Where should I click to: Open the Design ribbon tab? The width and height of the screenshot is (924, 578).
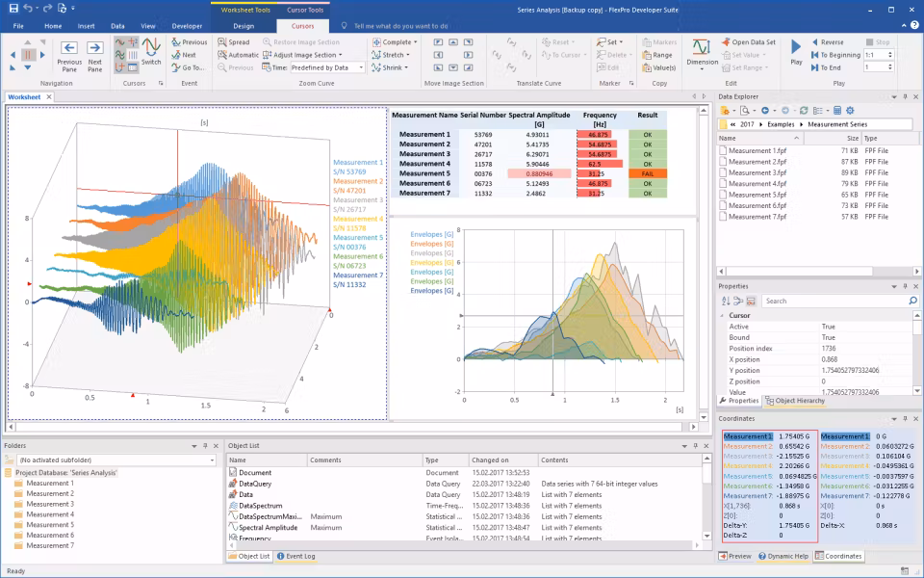pyautogui.click(x=244, y=26)
